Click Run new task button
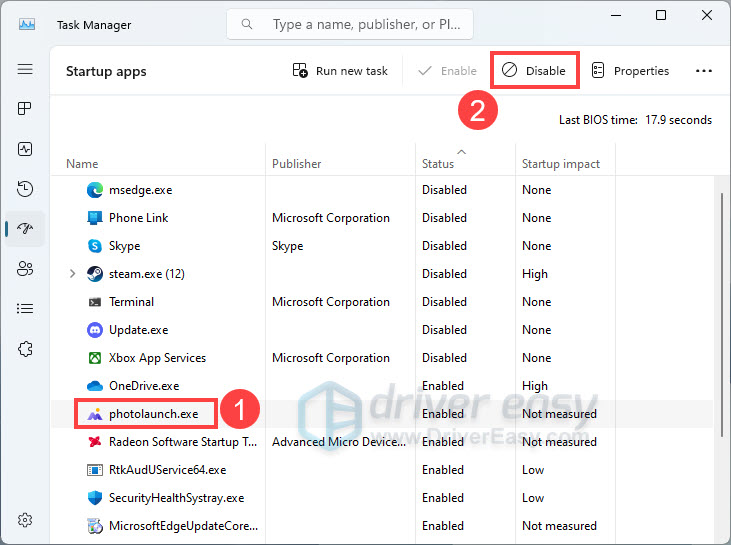 point(340,71)
